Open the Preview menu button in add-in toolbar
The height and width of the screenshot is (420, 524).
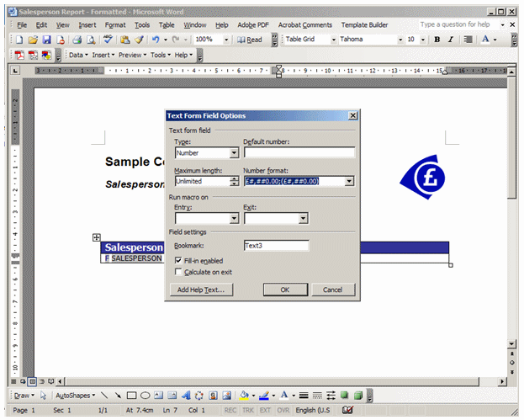point(132,56)
